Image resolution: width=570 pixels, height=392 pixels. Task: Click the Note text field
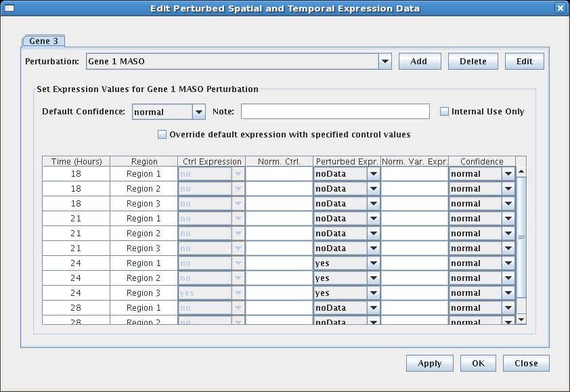(x=335, y=112)
